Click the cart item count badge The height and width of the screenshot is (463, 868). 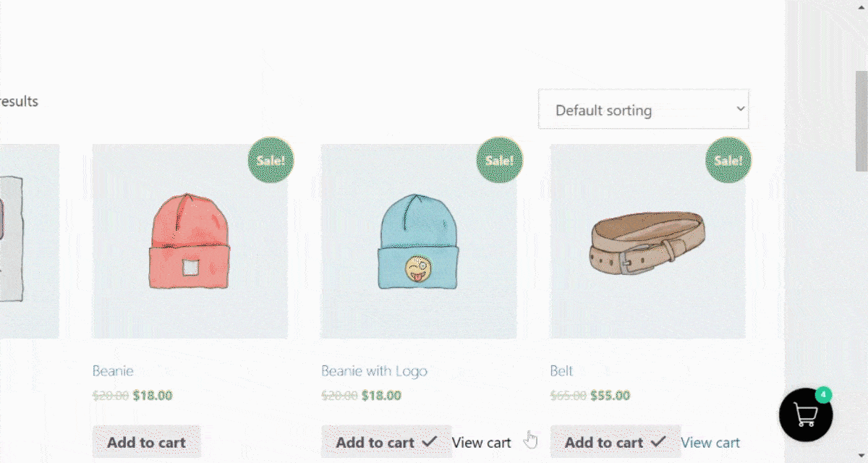[x=823, y=395]
